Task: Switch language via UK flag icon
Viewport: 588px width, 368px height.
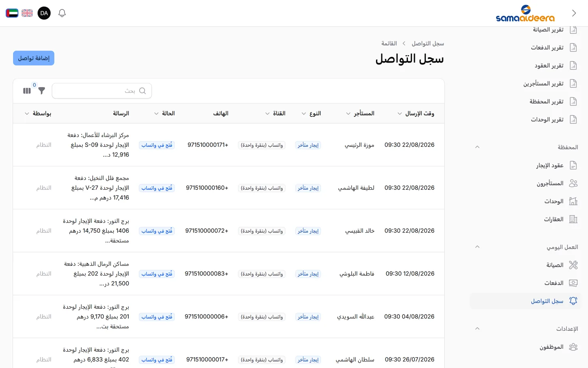Action: [x=27, y=13]
